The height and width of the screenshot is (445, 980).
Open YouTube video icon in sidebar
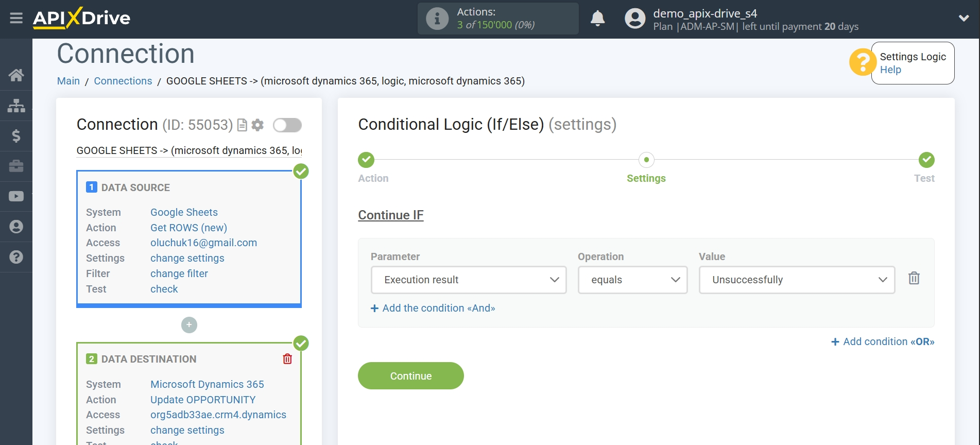[x=16, y=196]
